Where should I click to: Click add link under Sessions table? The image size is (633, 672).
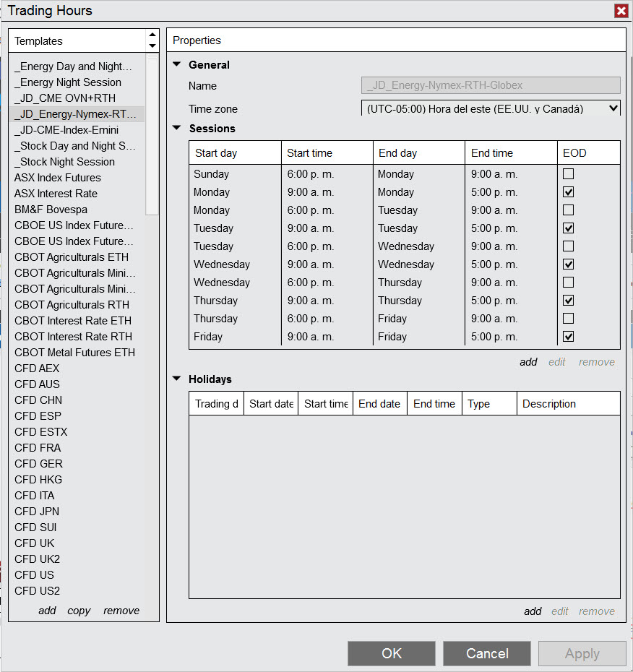pos(528,362)
